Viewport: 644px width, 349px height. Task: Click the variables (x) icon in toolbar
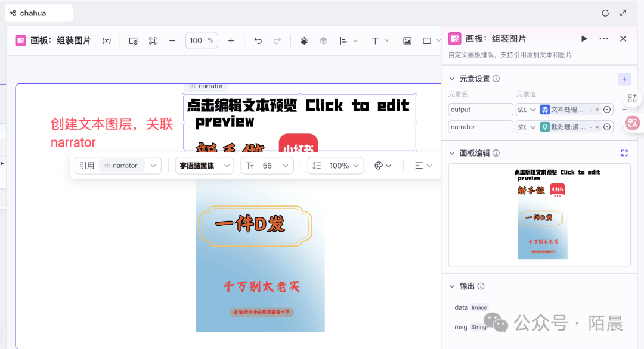point(107,40)
